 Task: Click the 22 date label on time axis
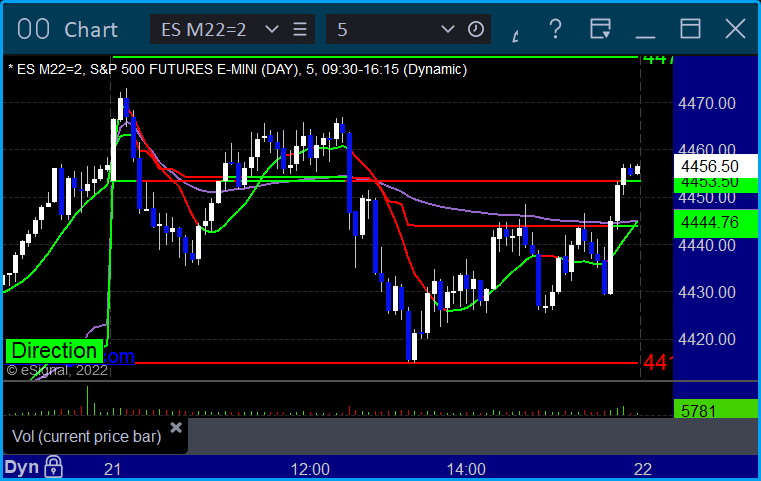pos(643,469)
